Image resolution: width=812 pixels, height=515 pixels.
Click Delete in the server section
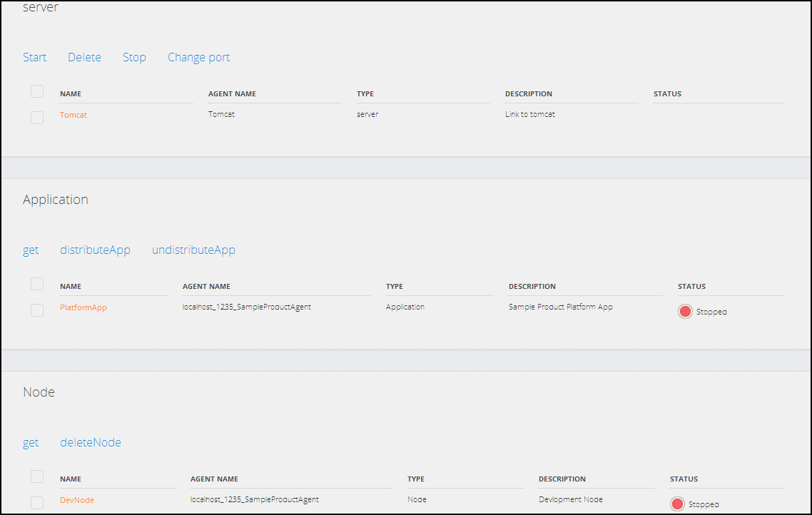coord(84,57)
